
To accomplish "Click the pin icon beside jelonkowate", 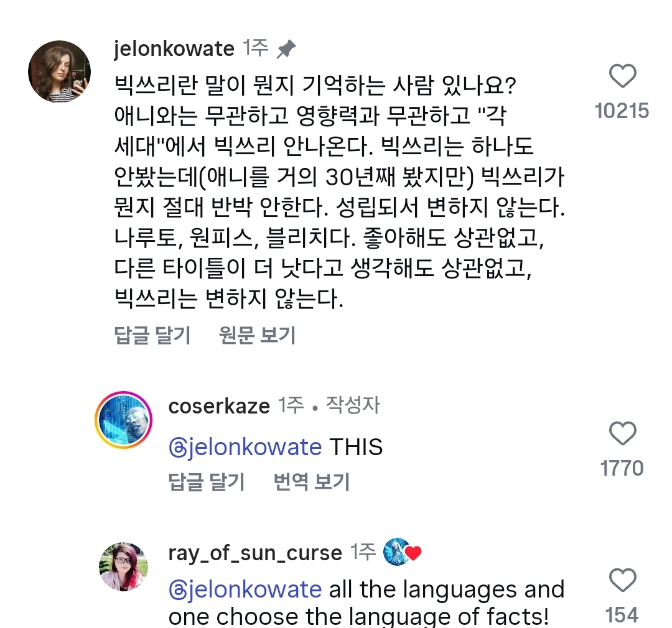I will point(286,49).
